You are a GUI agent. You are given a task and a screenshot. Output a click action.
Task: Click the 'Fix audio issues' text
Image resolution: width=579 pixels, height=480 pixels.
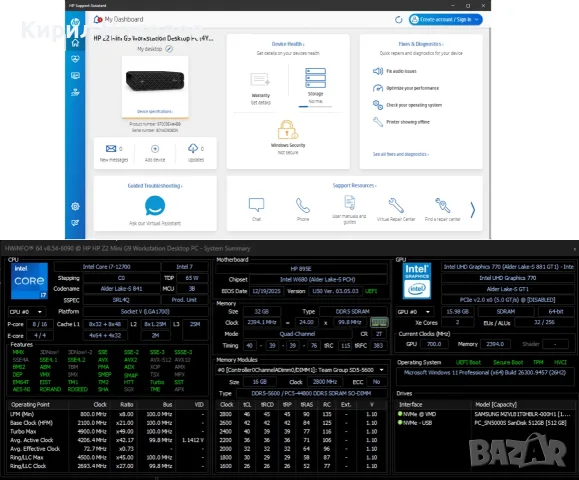tap(401, 71)
